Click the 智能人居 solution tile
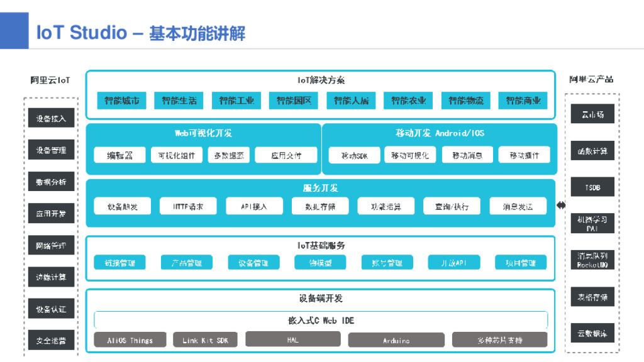The height and width of the screenshot is (362, 644). 351,101
